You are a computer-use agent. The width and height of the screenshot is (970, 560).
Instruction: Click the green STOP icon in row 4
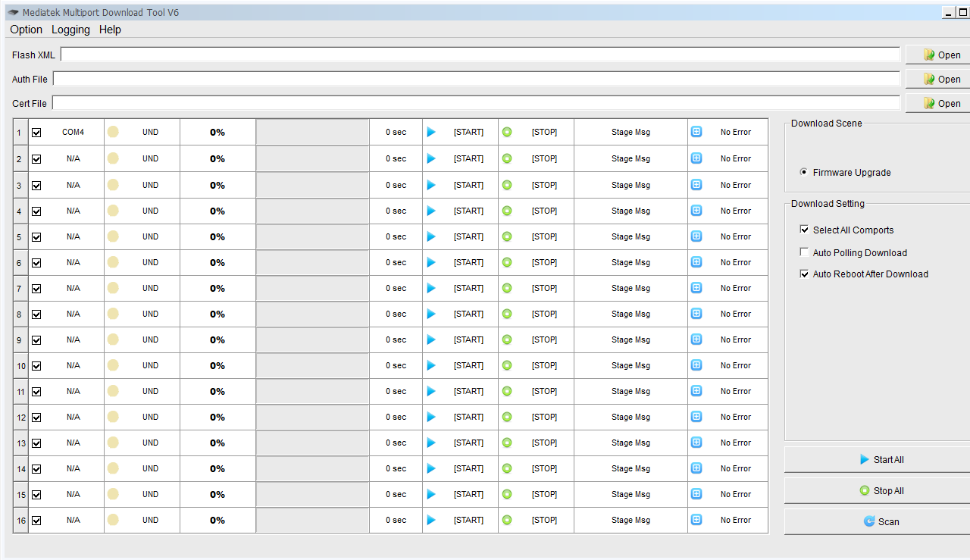(507, 211)
